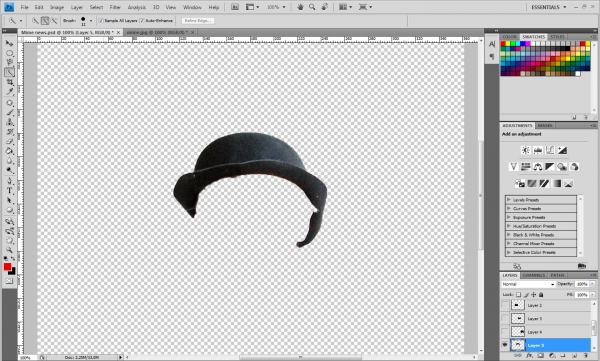This screenshot has height=361, width=600.
Task: Switch to Paths tab
Action: (x=557, y=275)
